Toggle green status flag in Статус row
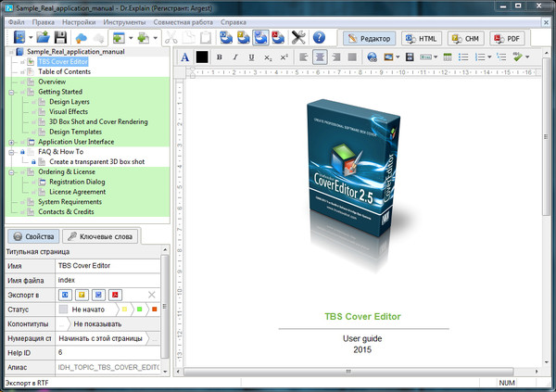The height and width of the screenshot is (392, 556). [x=138, y=310]
